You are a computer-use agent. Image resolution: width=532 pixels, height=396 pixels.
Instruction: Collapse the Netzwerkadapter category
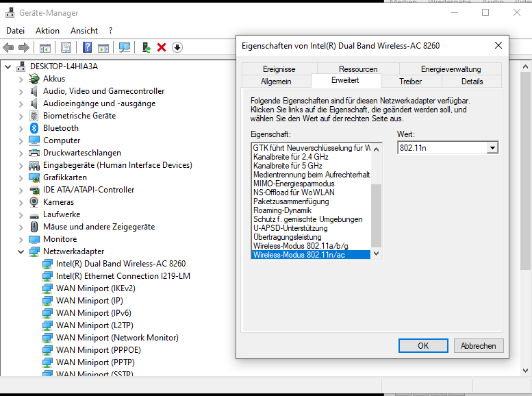21,251
